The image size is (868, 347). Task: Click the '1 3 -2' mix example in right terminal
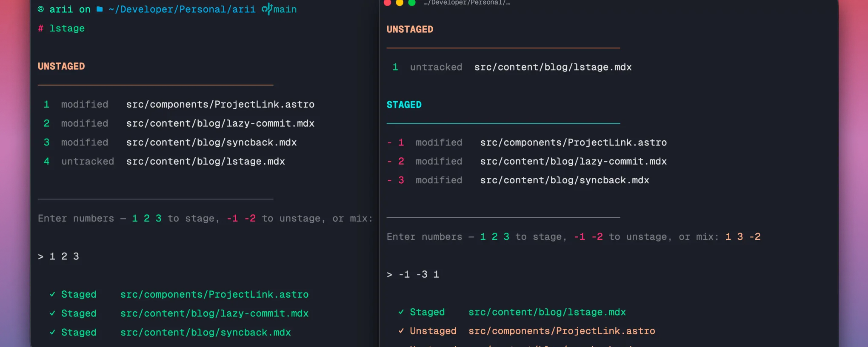click(x=743, y=237)
